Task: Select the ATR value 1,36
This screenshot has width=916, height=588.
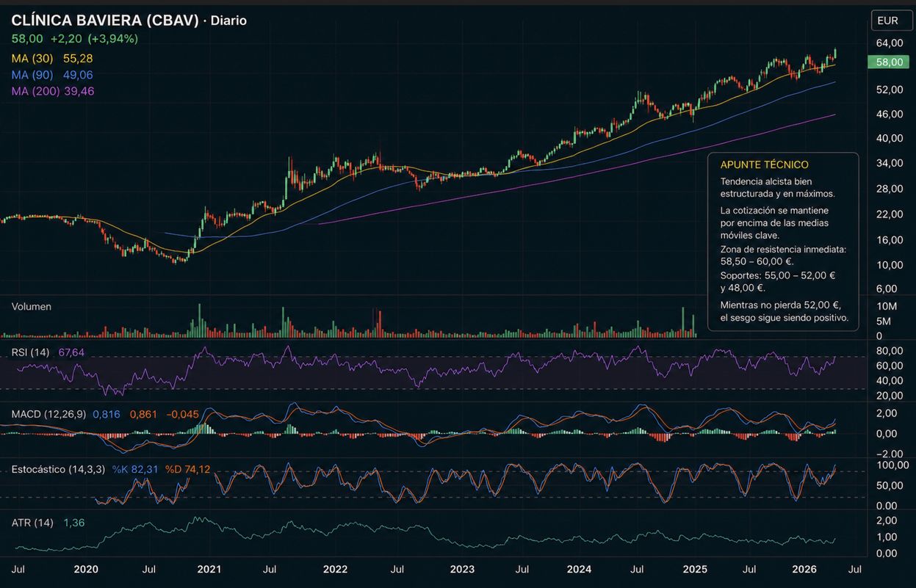Action: point(73,523)
